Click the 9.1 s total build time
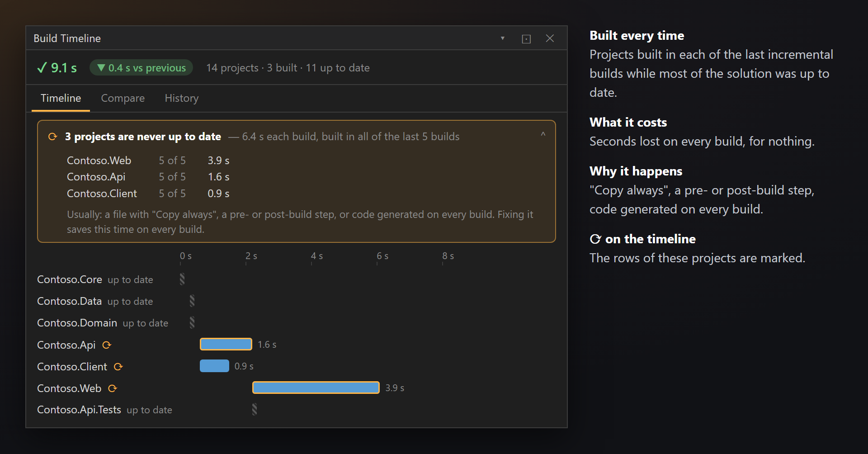 click(x=64, y=68)
